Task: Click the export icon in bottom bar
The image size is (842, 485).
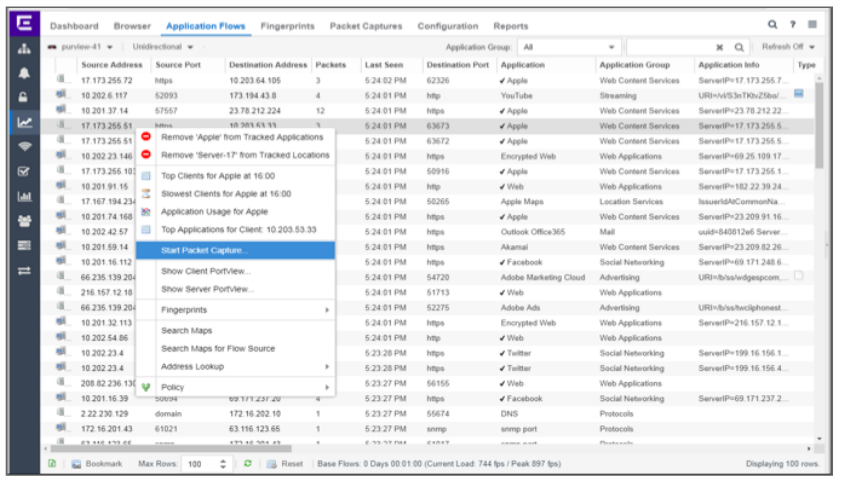Action: pos(52,463)
